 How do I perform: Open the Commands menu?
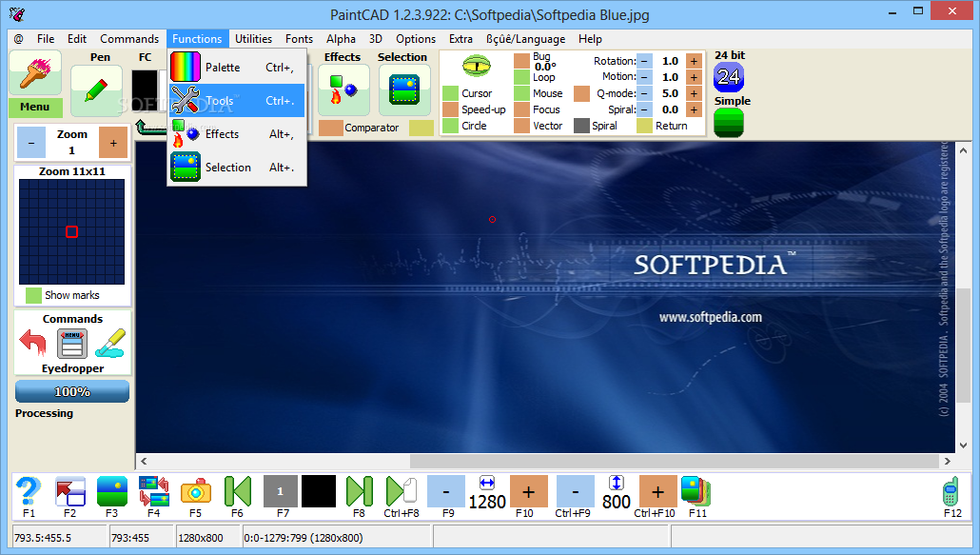[129, 39]
